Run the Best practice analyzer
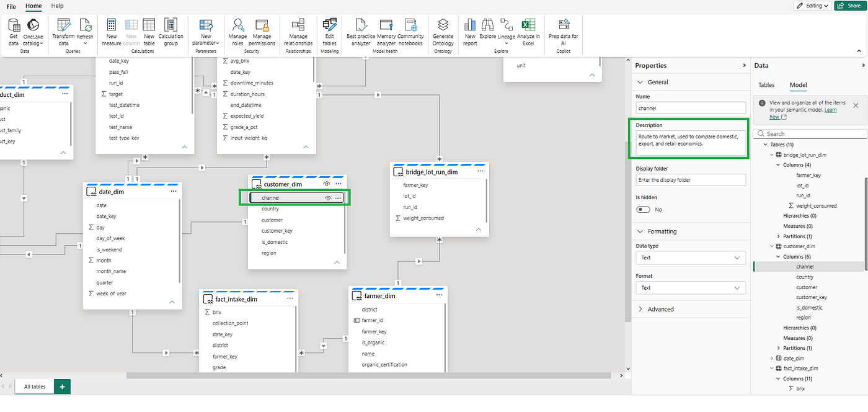The image size is (868, 412). [x=360, y=31]
